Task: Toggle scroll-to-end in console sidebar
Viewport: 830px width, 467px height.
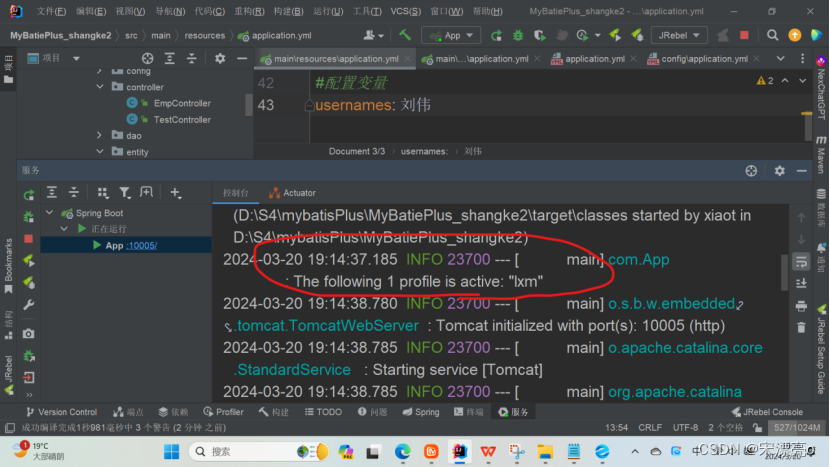Action: pos(800,284)
